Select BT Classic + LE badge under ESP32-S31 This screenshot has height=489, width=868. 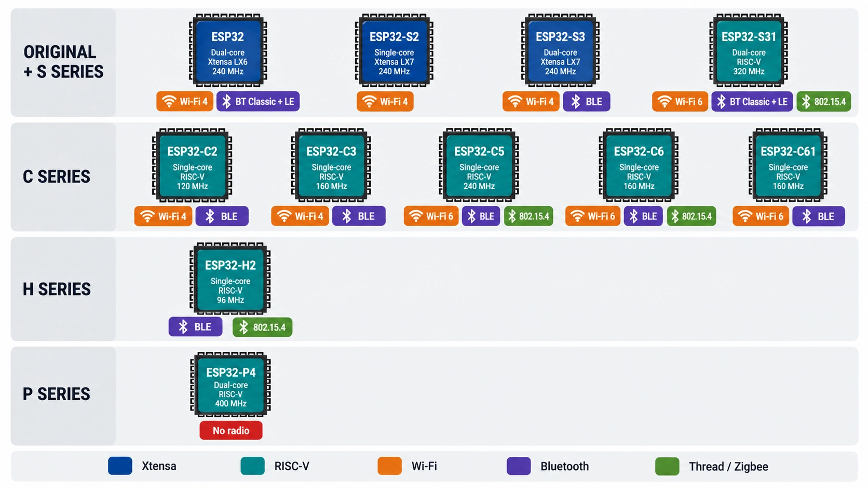752,101
